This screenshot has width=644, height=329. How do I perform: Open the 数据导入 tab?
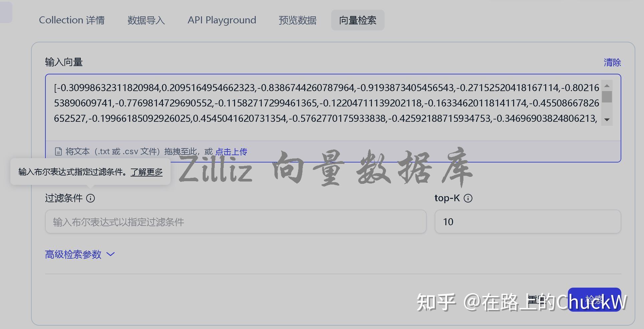[x=146, y=20]
